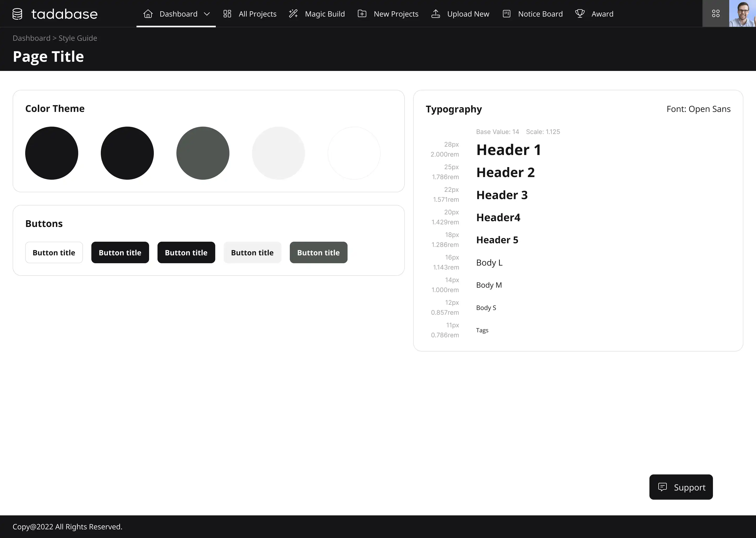Click the Typography heading
This screenshot has width=756, height=538.
(x=454, y=109)
